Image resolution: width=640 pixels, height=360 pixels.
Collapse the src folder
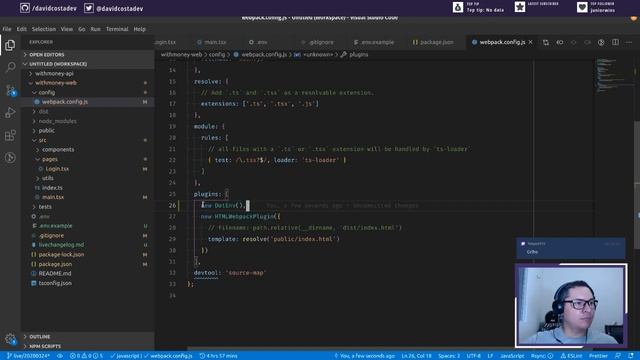pos(88,140)
